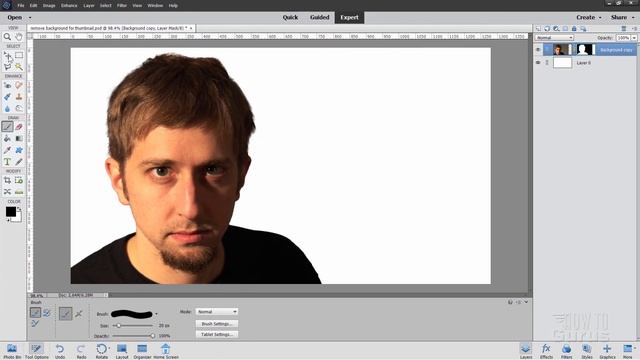Switch to Guided edit mode
This screenshot has width=640, height=360.
pos(320,17)
